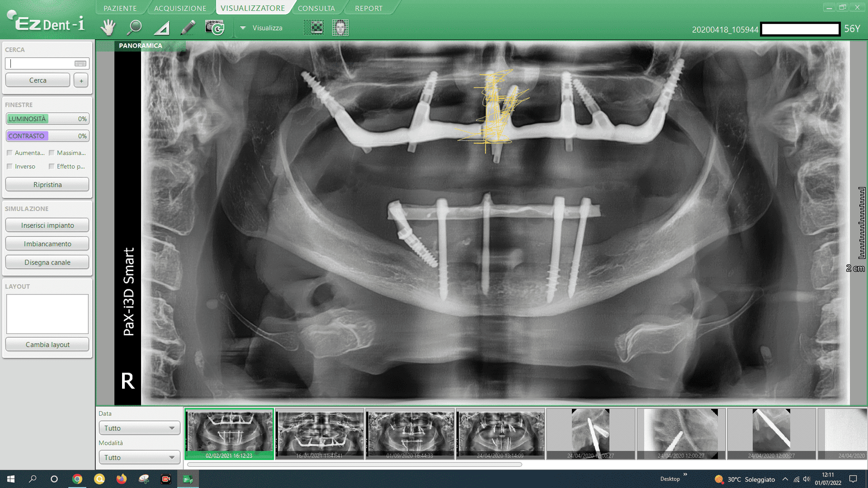Switch to the ACQUISIZIONE tab
Screen dimensions: 868x488
(180, 8)
